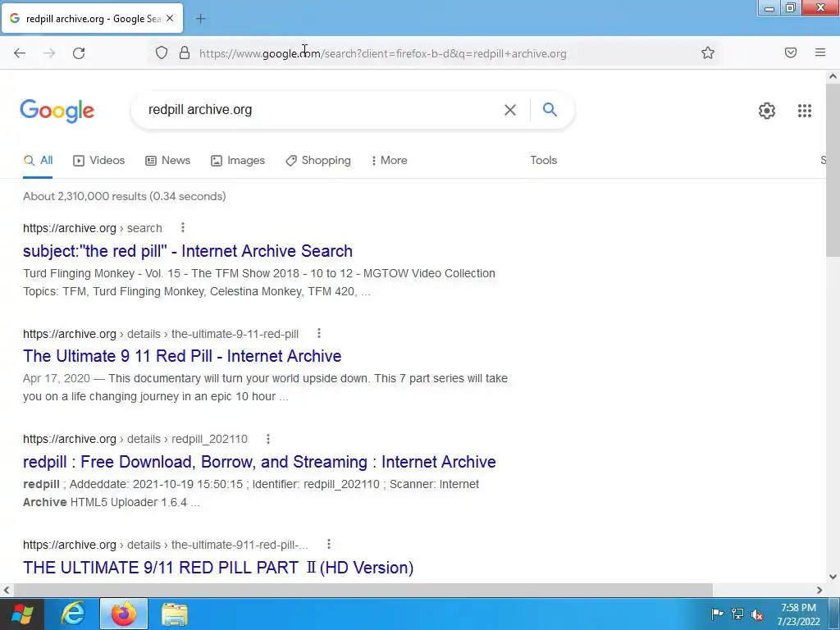The image size is (840, 630).
Task: Open 'subject:"the red pill" - Internet Archive Search' link
Action: pos(188,251)
